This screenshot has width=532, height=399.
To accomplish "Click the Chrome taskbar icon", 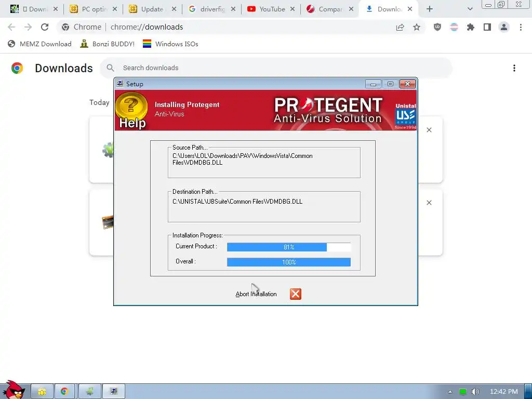I will point(64,392).
